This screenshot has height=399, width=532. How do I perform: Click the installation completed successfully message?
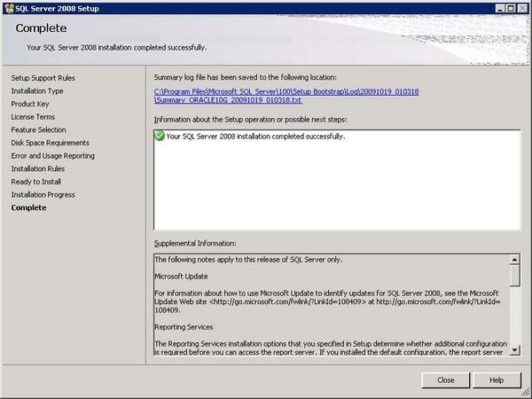coord(255,137)
